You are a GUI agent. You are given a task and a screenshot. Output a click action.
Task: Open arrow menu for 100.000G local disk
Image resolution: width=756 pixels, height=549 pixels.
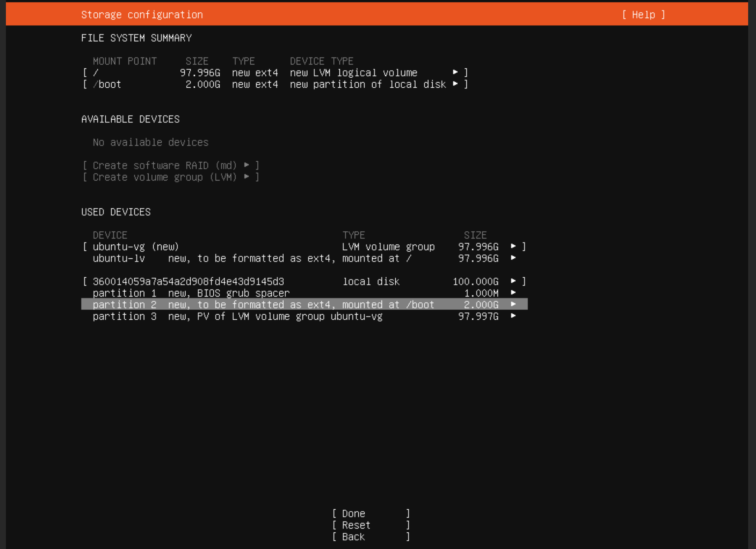click(513, 282)
